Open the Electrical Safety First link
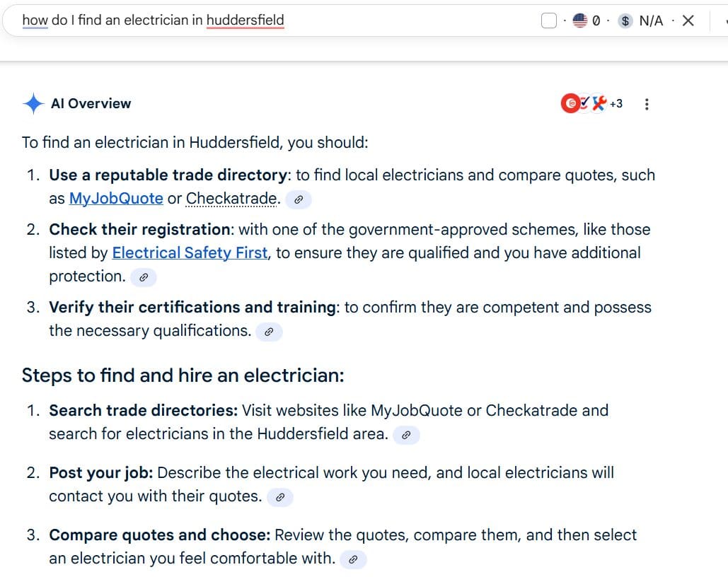728x577 pixels. [x=190, y=252]
